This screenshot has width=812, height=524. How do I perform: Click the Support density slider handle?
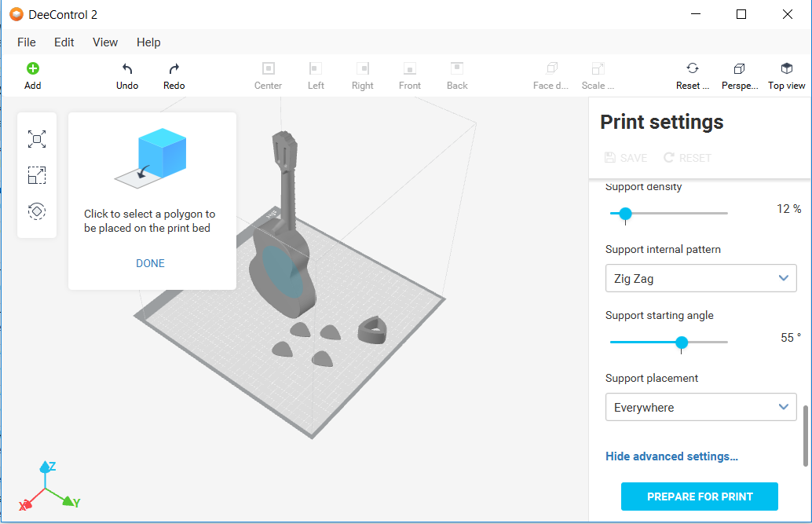pos(625,213)
